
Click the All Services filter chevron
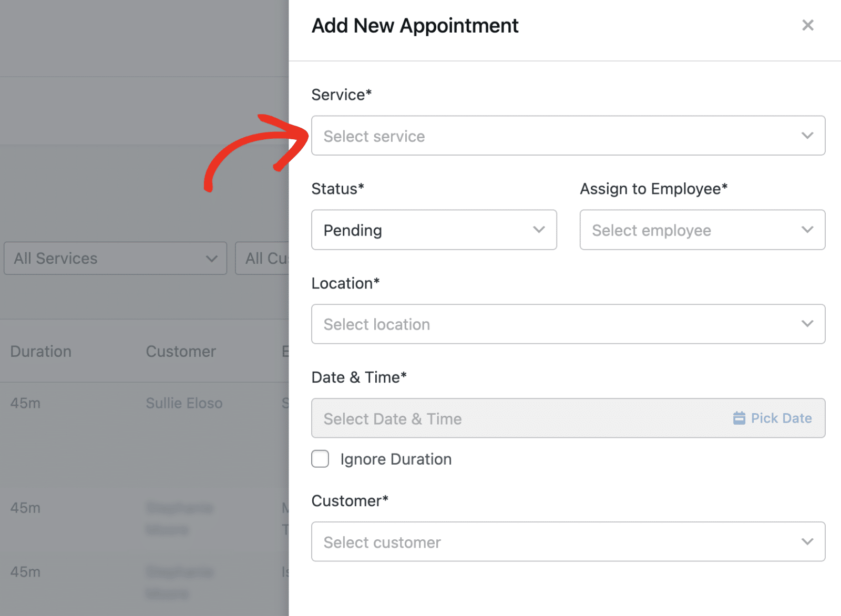(x=212, y=259)
